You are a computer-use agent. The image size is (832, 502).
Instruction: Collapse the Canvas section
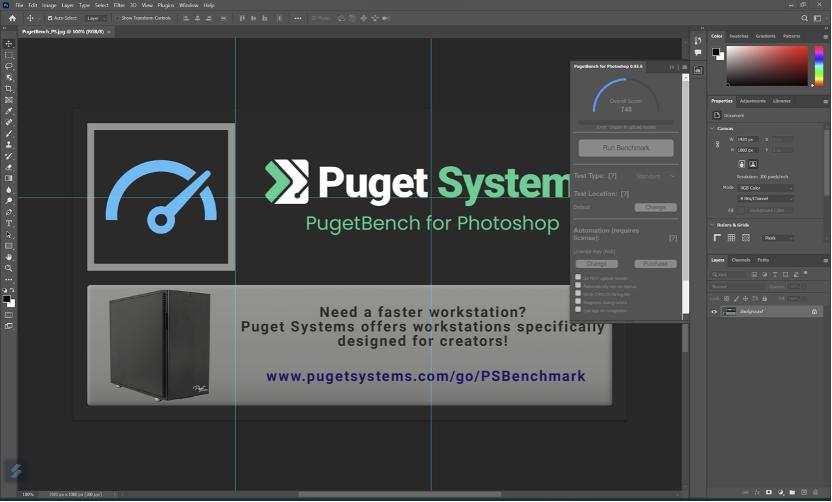click(x=713, y=128)
